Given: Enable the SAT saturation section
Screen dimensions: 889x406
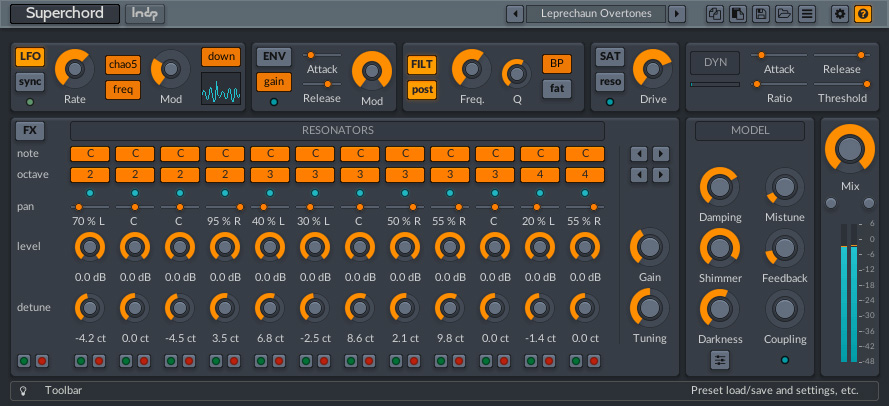Looking at the screenshot, I should tap(610, 56).
